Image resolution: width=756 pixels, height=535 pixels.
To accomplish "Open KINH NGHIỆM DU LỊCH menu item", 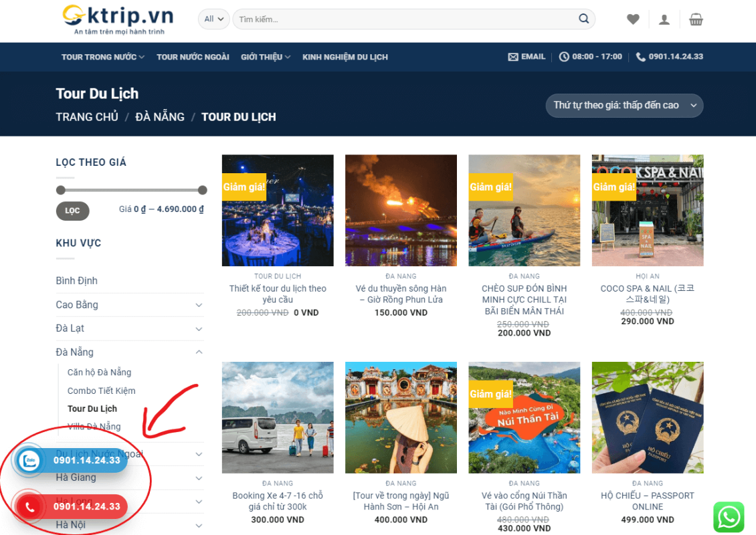I will tap(345, 57).
